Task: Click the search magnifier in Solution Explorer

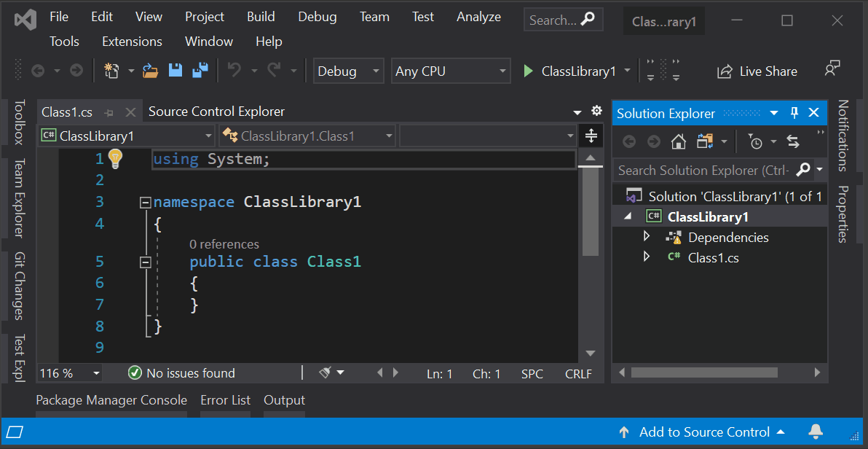Action: pos(802,170)
